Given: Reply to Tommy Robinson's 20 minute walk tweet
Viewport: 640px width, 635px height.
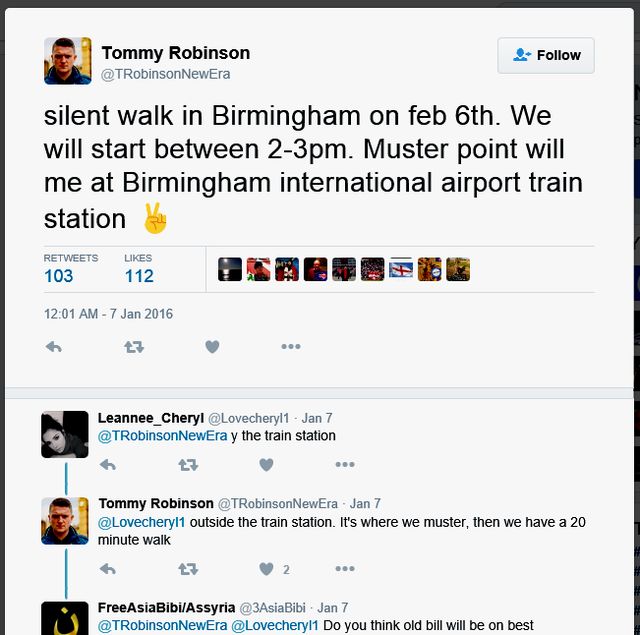Looking at the screenshot, I should click(x=108, y=569).
